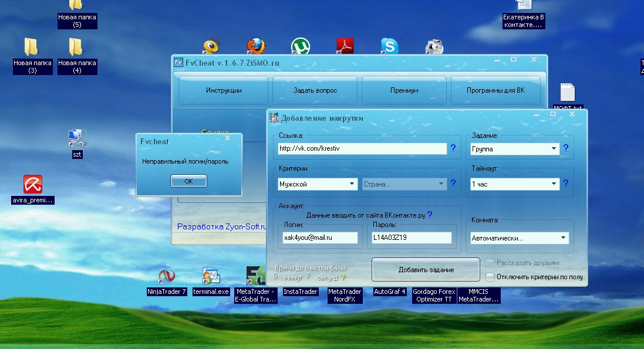This screenshot has width=644, height=349.
Task: Open the Страна... country dropdown
Action: coord(404,184)
